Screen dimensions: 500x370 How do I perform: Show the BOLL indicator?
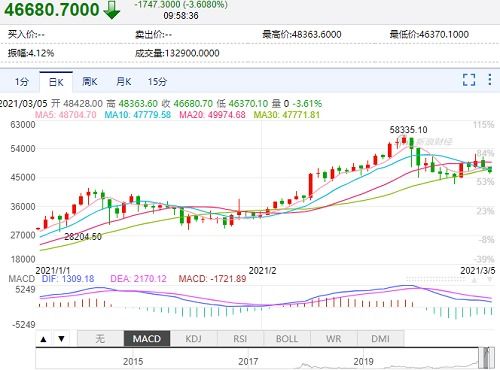coord(287,339)
